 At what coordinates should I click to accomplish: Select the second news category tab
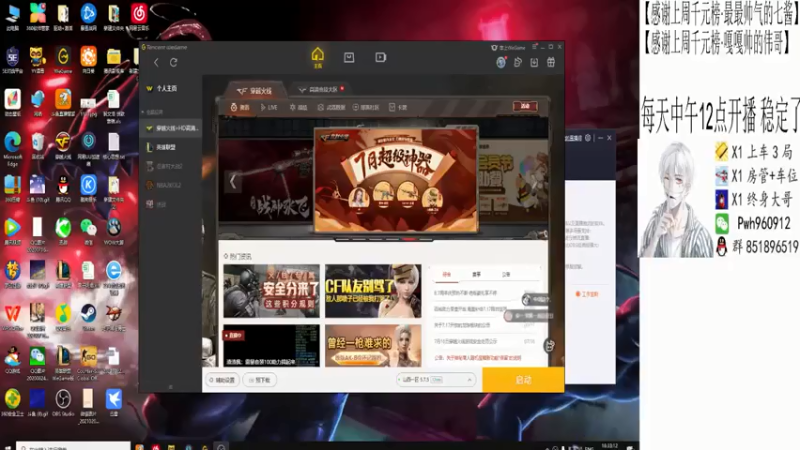477,274
